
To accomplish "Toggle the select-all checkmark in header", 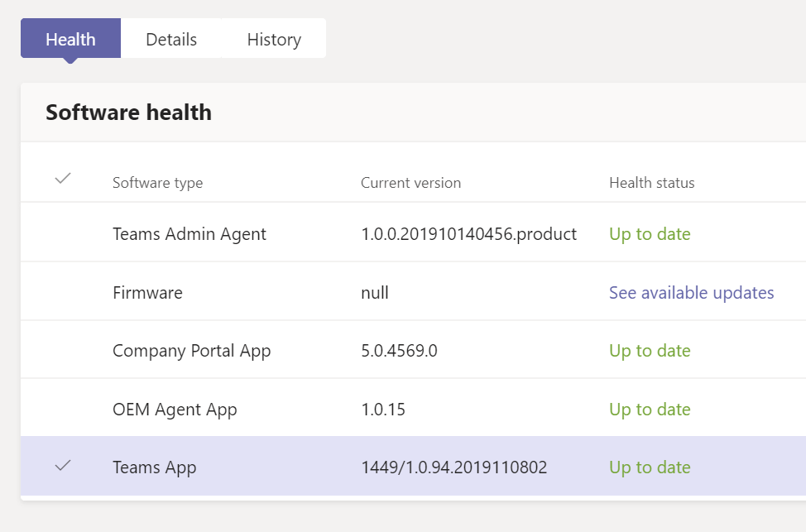I will [x=63, y=179].
